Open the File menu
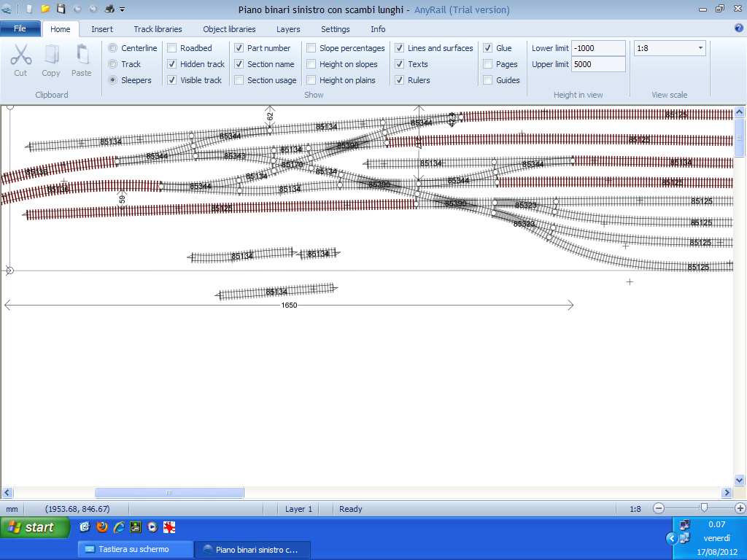Viewport: 747px width, 560px height. [x=20, y=29]
